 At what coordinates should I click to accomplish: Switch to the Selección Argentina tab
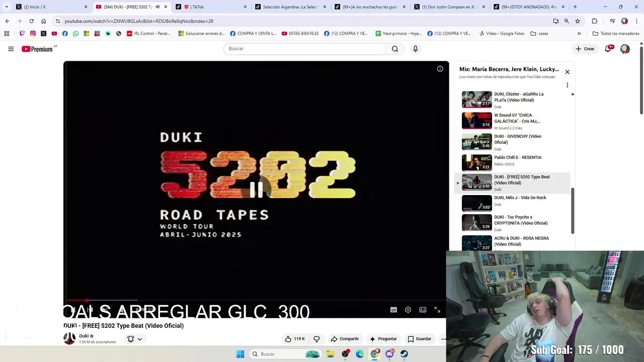(291, 7)
